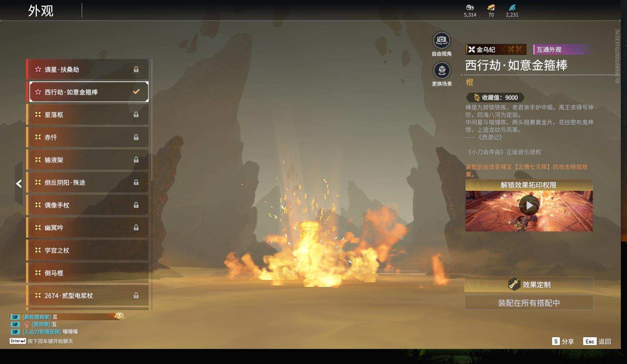
Task: Play the effect preview video
Action: click(x=529, y=205)
